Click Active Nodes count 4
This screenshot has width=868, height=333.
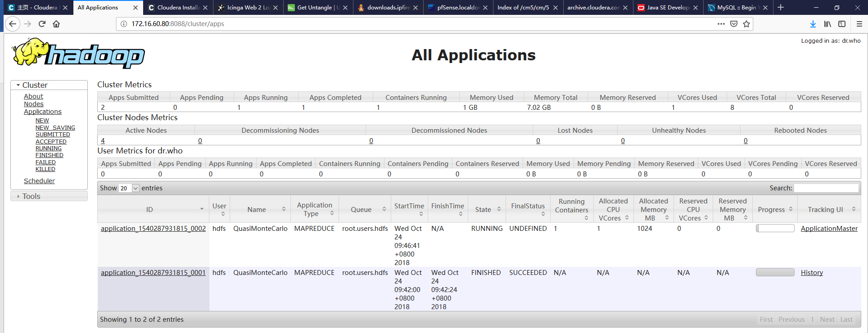pos(103,141)
